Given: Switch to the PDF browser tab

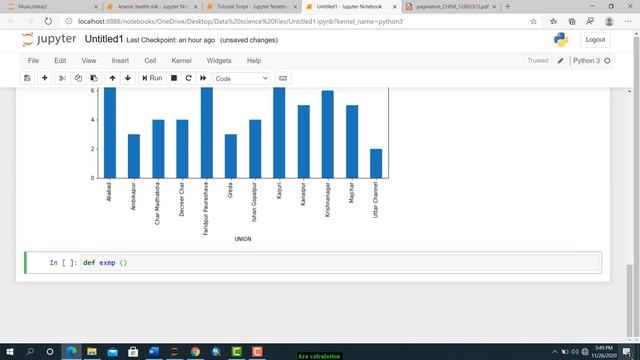Looking at the screenshot, I should coord(452,7).
